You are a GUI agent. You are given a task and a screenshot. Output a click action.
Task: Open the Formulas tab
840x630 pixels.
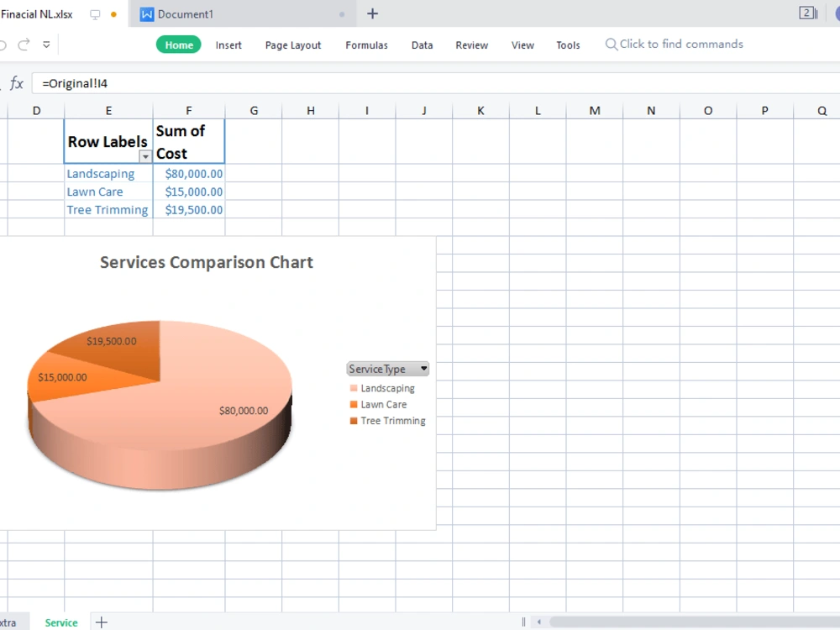pos(366,45)
